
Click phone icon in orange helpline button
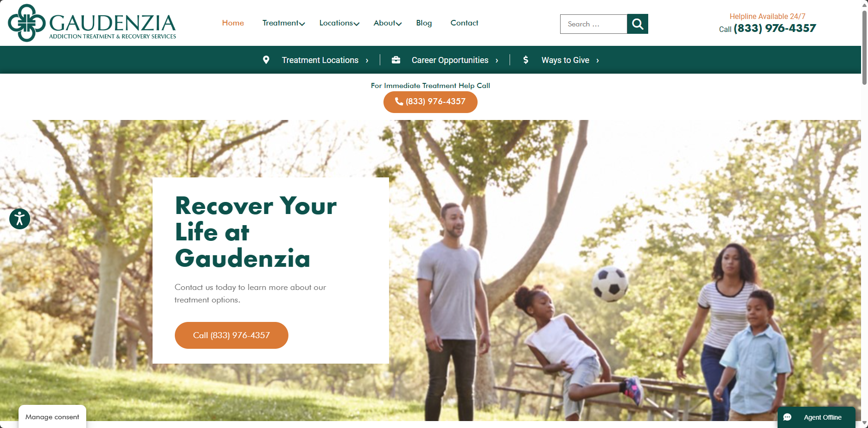pyautogui.click(x=399, y=101)
